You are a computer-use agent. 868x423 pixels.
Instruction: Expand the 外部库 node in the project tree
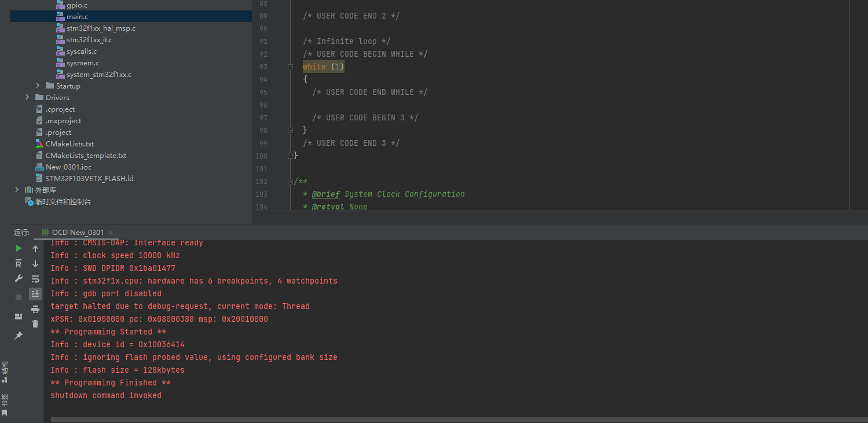coord(16,190)
